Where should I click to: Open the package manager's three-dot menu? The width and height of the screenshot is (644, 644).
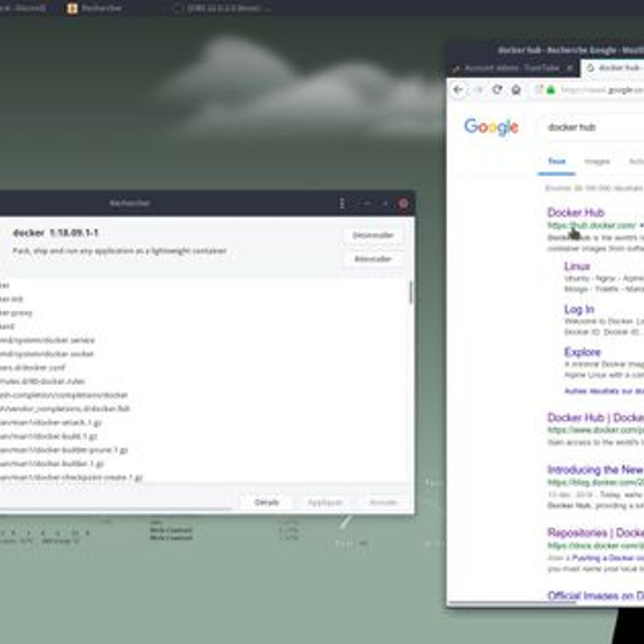coord(342,203)
